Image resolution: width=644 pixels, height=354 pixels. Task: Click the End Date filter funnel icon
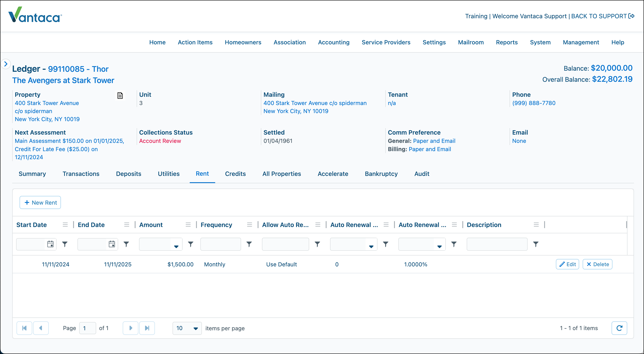[x=126, y=244]
